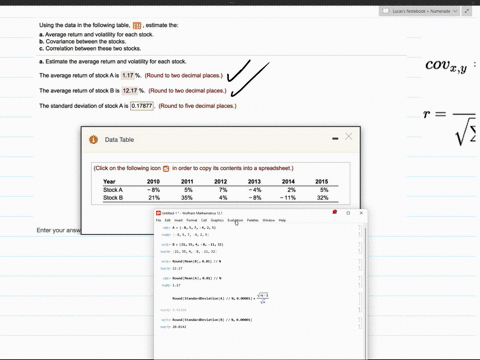Click the Stock B 2015 cell showing 32%
The image size is (480, 360).
322,198
